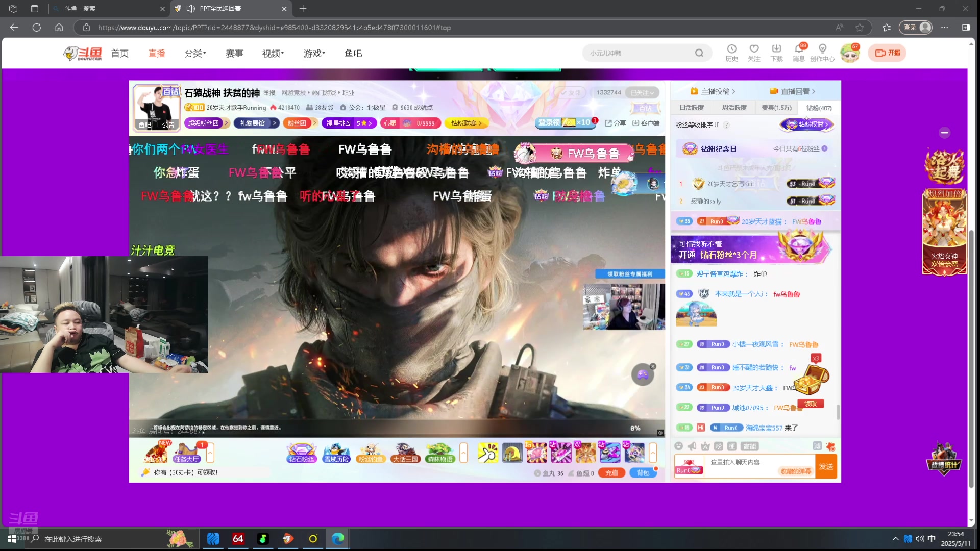Open the 钻石粉丝 diamond fan icon
Image resolution: width=980 pixels, height=551 pixels.
click(x=302, y=453)
